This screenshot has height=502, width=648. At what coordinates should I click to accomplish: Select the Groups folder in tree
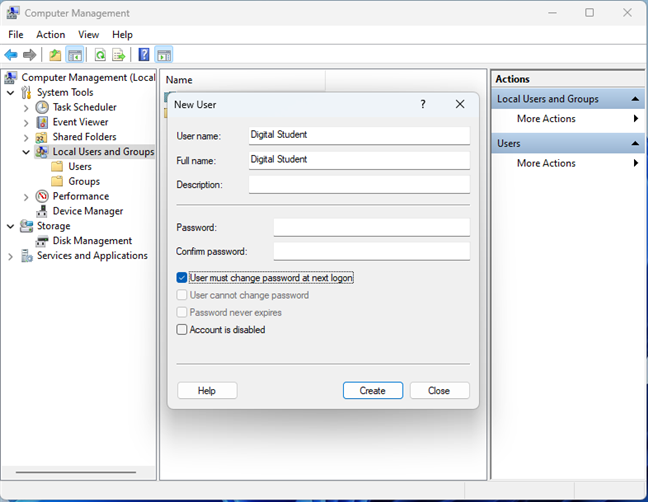[x=84, y=181]
